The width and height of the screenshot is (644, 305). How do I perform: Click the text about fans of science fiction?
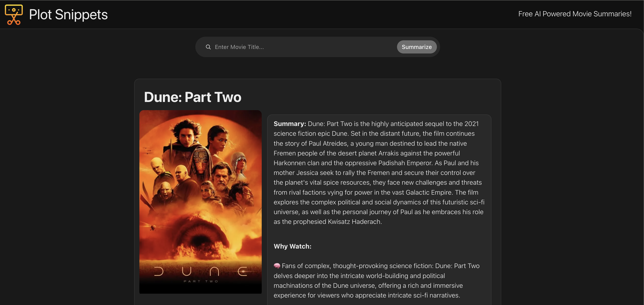coord(377,281)
